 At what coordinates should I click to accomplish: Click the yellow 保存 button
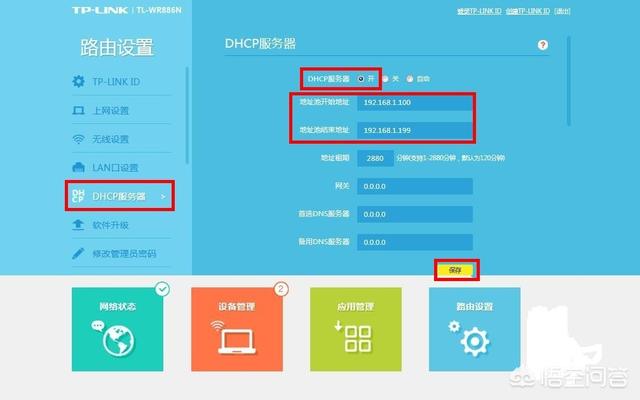456,270
